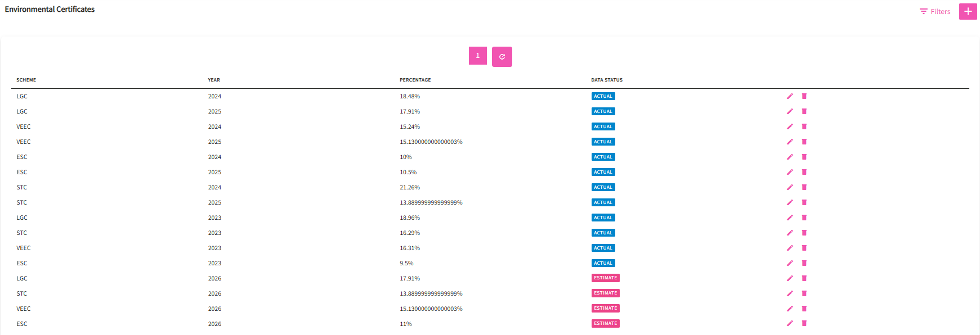Image resolution: width=980 pixels, height=335 pixels.
Task: Delete the VEEC 2023 row
Action: pyautogui.click(x=804, y=248)
